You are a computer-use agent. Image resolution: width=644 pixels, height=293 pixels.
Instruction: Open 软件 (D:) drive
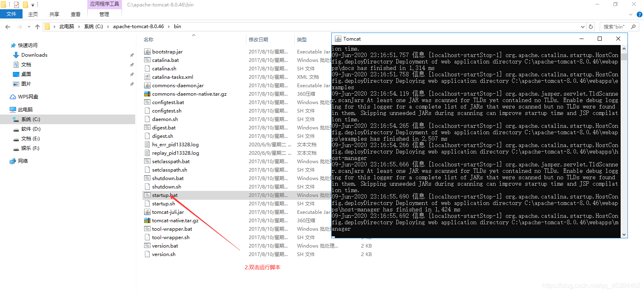point(31,129)
